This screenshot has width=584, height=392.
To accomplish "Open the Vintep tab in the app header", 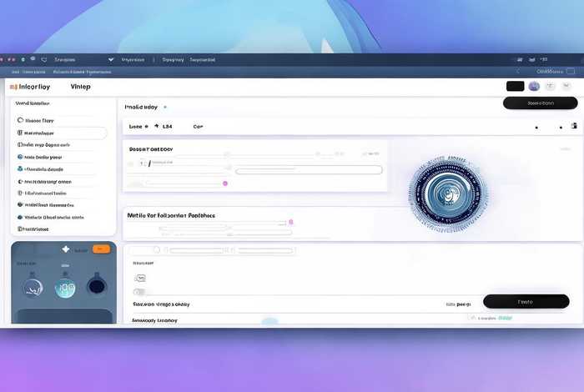I will tap(81, 87).
